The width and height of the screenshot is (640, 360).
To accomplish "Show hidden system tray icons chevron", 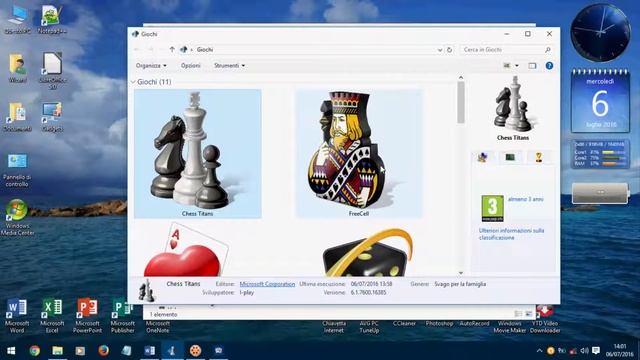I will (539, 351).
